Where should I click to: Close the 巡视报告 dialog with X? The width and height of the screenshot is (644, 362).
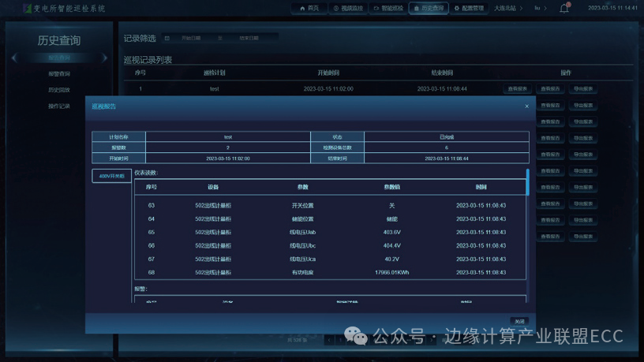click(527, 106)
